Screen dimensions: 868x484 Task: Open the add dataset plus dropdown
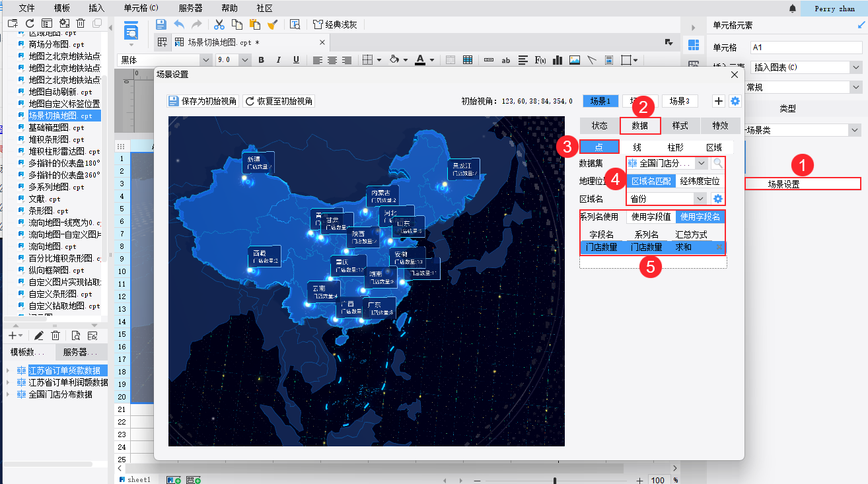pos(16,335)
